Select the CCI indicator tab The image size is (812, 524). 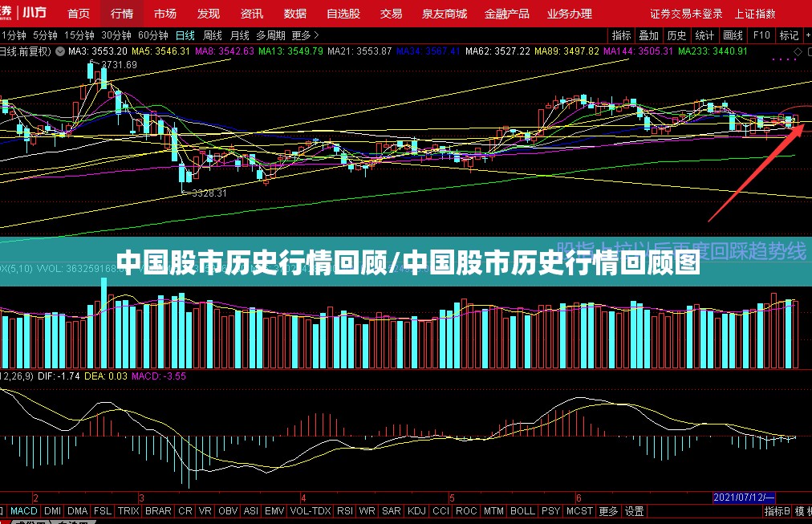coord(441,511)
